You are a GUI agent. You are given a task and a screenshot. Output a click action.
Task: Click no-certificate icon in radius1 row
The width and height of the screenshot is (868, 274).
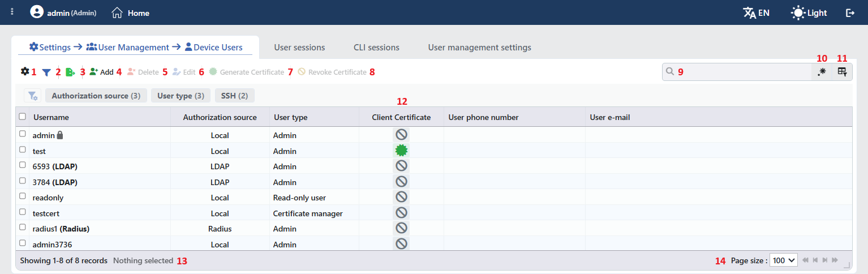(401, 228)
